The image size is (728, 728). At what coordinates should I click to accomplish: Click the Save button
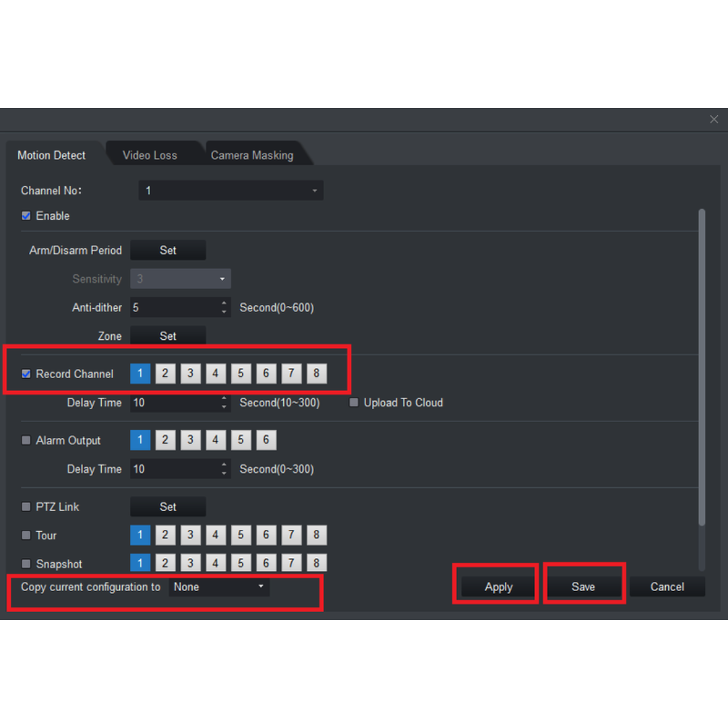[x=583, y=587]
